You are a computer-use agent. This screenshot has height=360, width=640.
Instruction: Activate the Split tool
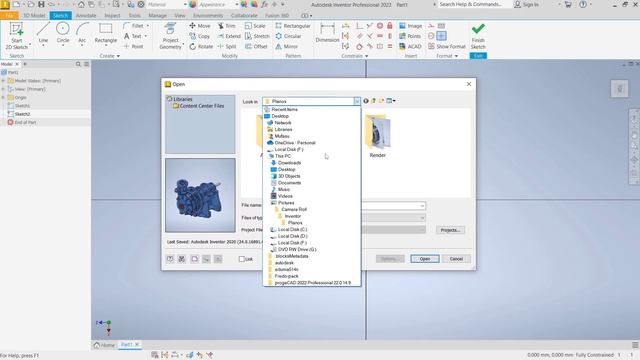tap(227, 47)
